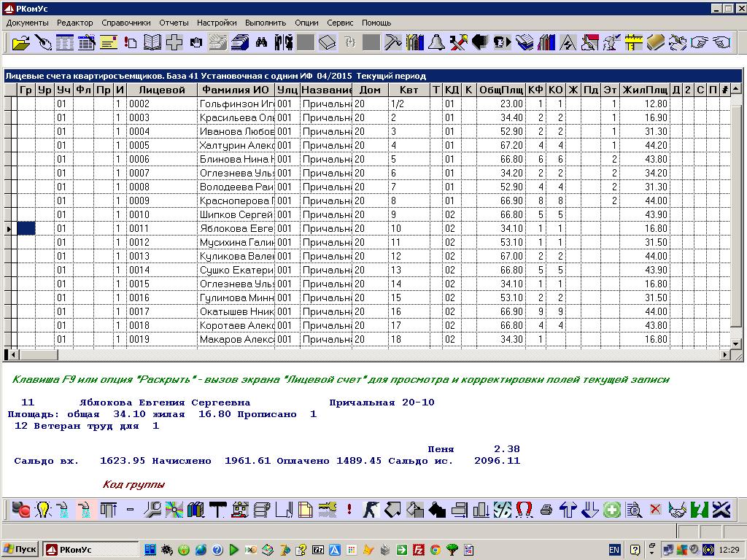
Task: Click the handshake icon in the bottom toolbar
Action: tap(678, 509)
